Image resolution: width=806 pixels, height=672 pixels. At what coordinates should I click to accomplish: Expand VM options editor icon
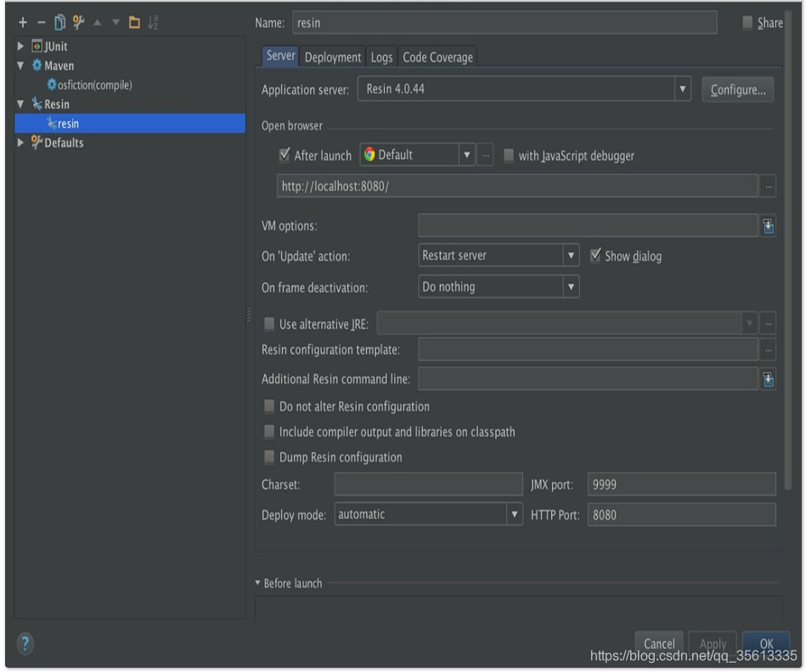[x=768, y=226]
